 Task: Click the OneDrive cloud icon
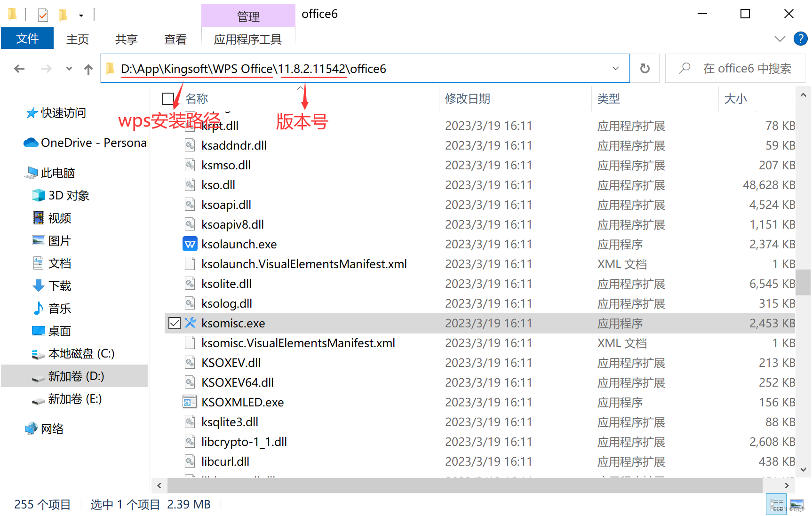click(x=31, y=143)
